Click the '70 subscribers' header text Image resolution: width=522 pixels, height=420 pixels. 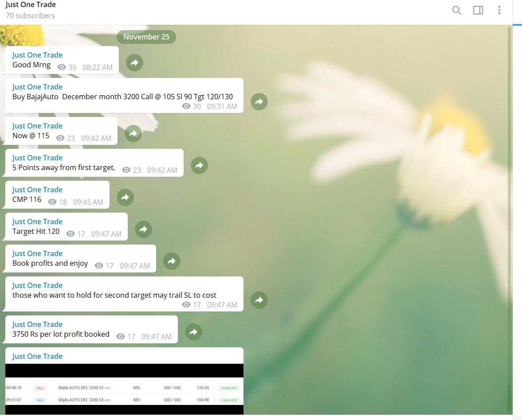30,16
